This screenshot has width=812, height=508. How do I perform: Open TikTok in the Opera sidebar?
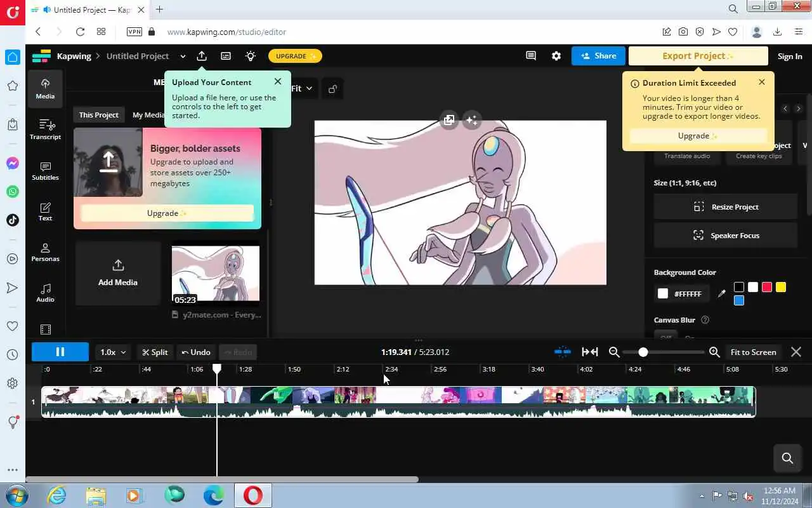click(x=12, y=220)
